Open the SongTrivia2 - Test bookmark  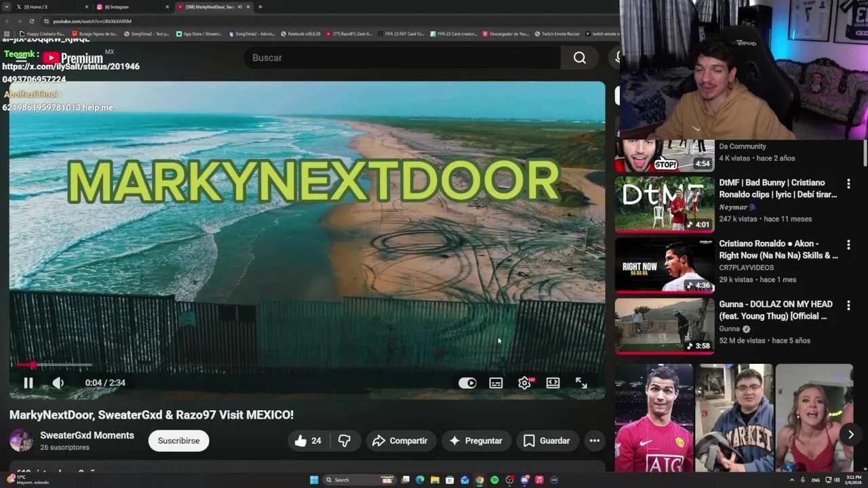pos(146,34)
